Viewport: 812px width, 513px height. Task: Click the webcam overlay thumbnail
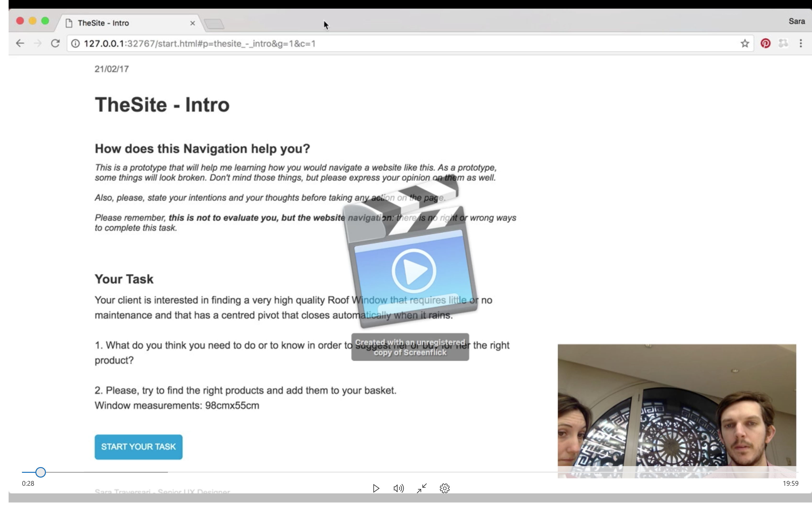[x=677, y=411]
